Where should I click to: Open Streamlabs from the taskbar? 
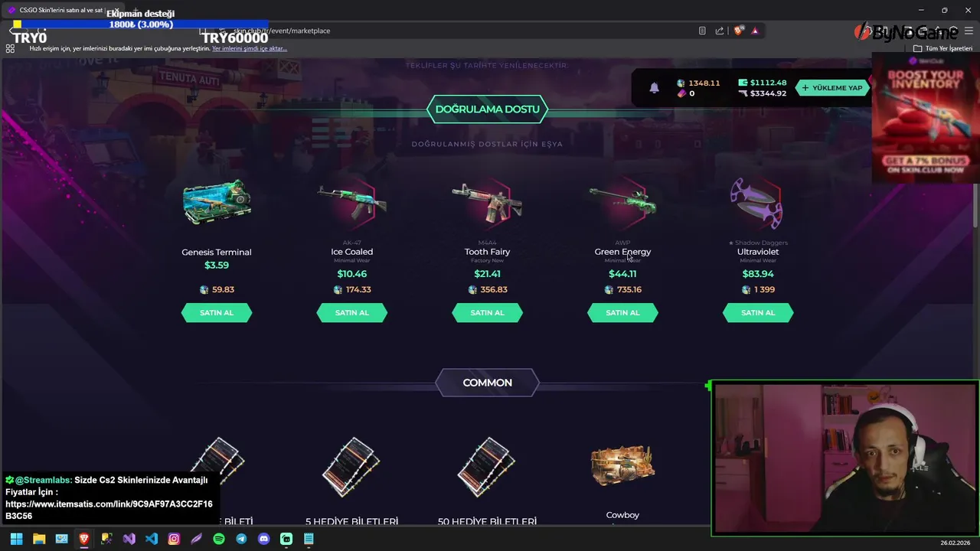(x=286, y=539)
